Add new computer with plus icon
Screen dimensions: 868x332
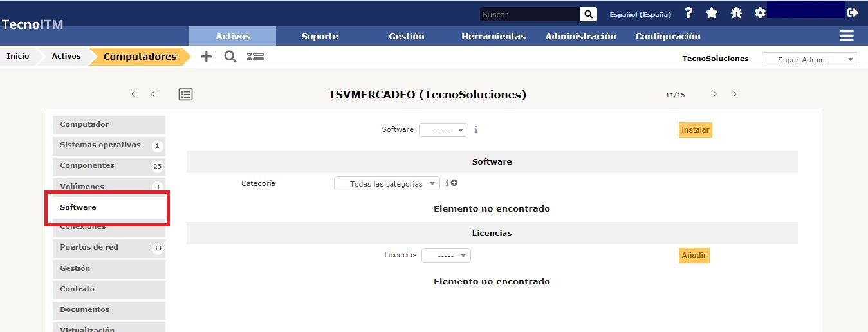206,57
